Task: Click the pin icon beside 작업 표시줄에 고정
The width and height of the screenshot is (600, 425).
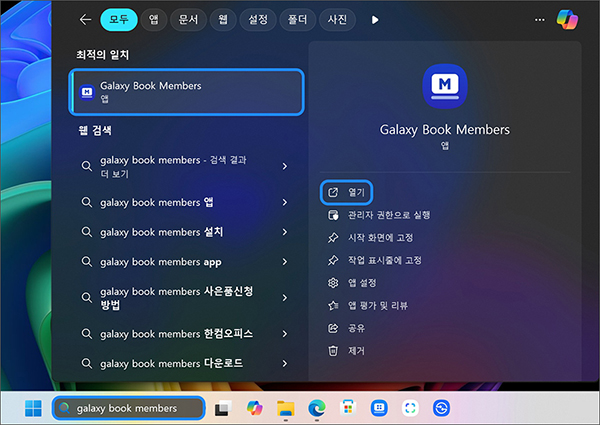Action: (x=333, y=260)
